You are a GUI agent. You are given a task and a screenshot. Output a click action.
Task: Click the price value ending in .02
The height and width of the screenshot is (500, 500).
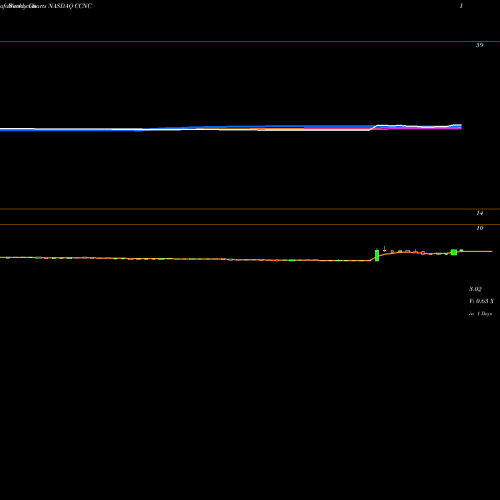point(475,289)
